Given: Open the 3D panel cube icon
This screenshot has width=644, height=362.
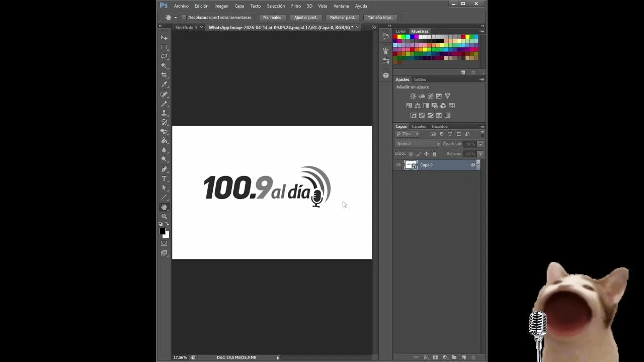Looking at the screenshot, I should click(x=386, y=75).
